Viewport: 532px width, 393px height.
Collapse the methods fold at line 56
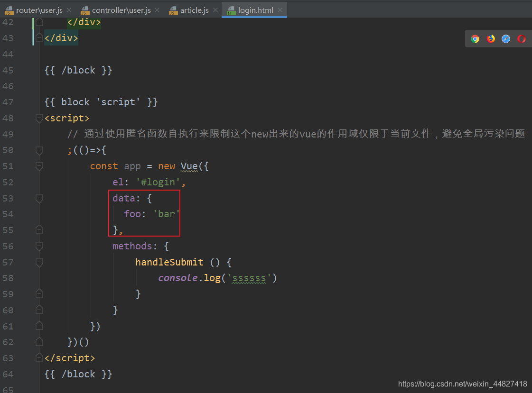click(39, 247)
